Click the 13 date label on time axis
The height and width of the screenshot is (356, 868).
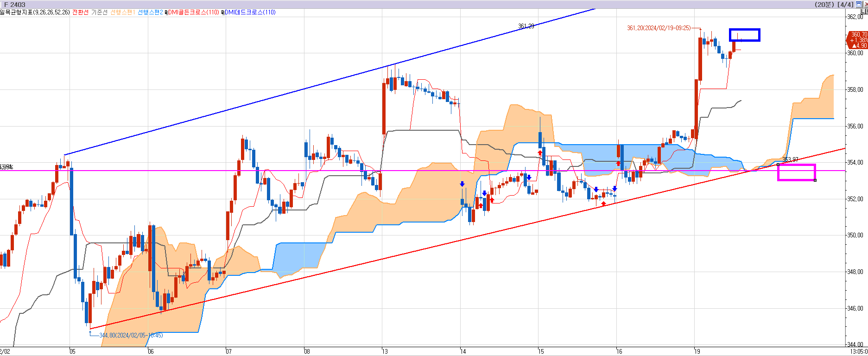(385, 352)
